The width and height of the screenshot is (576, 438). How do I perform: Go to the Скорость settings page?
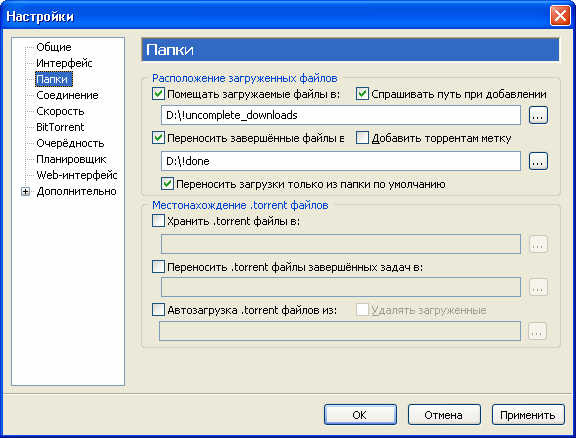(x=60, y=111)
